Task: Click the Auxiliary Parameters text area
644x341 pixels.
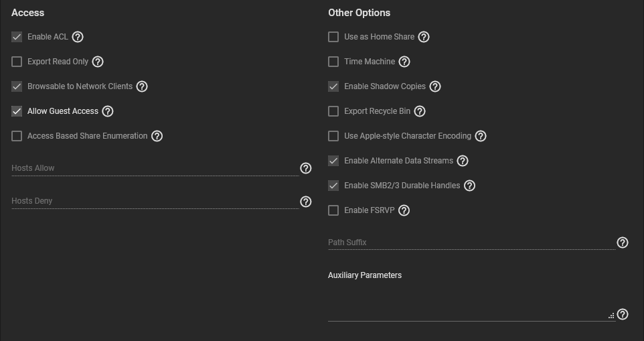Action: click(471, 303)
